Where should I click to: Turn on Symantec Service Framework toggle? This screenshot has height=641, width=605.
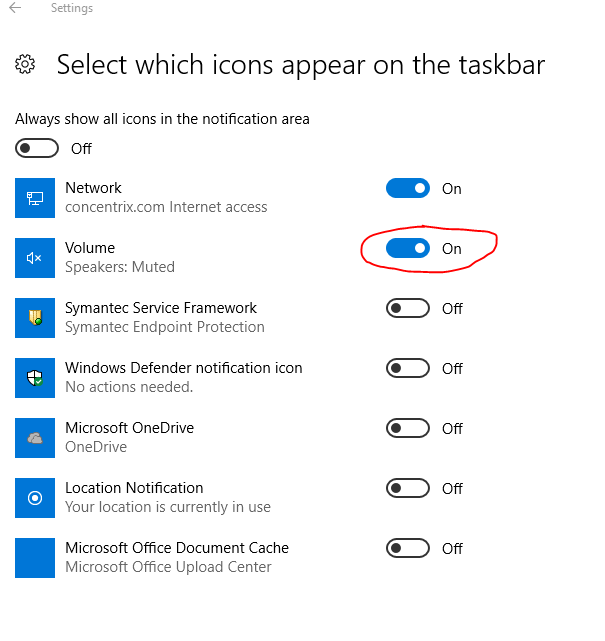point(408,308)
